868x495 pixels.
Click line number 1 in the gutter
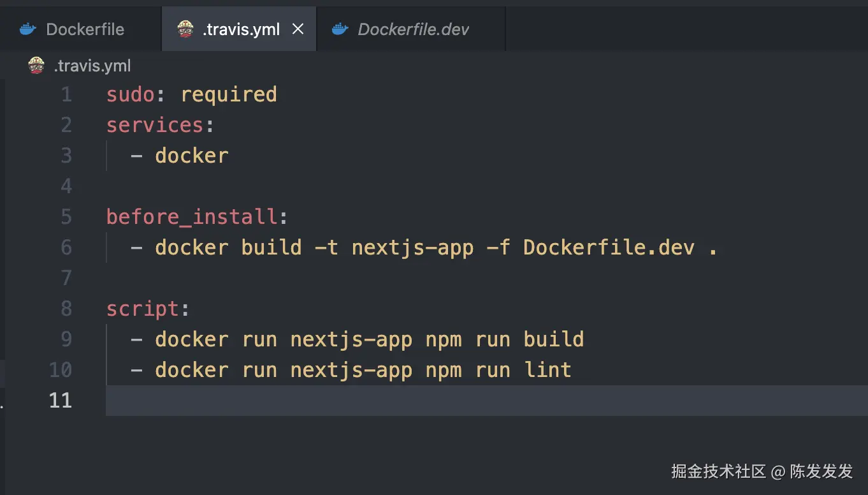tap(66, 95)
